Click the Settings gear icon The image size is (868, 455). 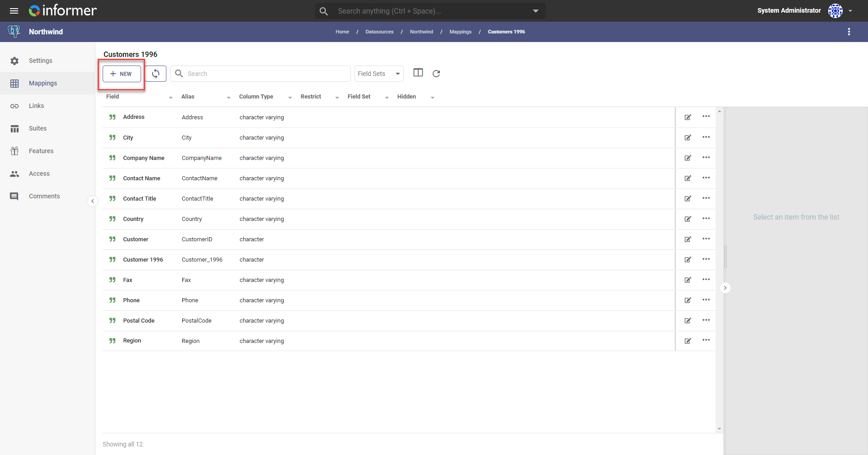click(x=14, y=61)
